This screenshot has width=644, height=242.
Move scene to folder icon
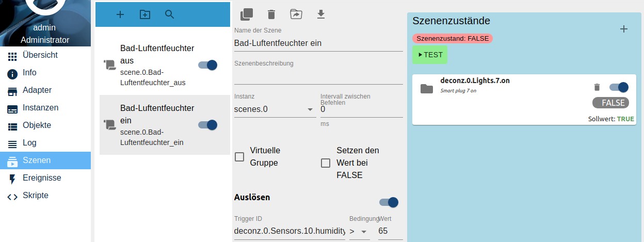tap(296, 14)
